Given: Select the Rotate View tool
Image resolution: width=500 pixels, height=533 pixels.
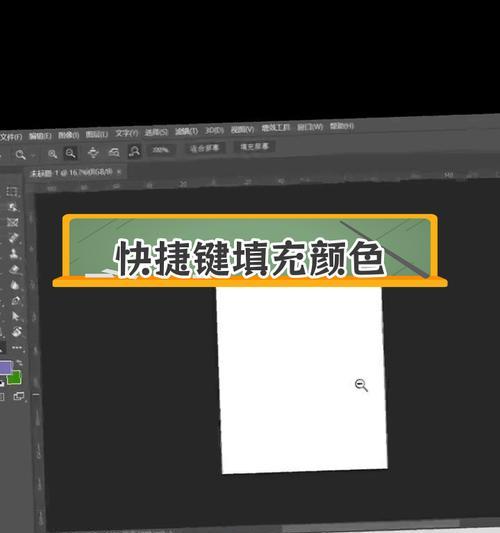Looking at the screenshot, I should coord(17,332).
